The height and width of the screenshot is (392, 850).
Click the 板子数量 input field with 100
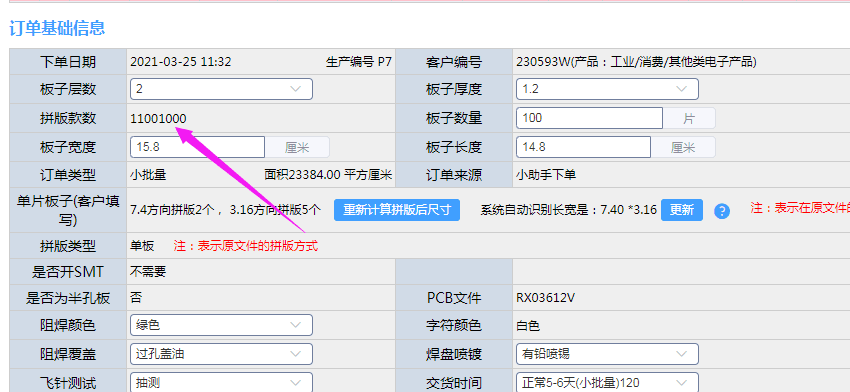click(589, 118)
